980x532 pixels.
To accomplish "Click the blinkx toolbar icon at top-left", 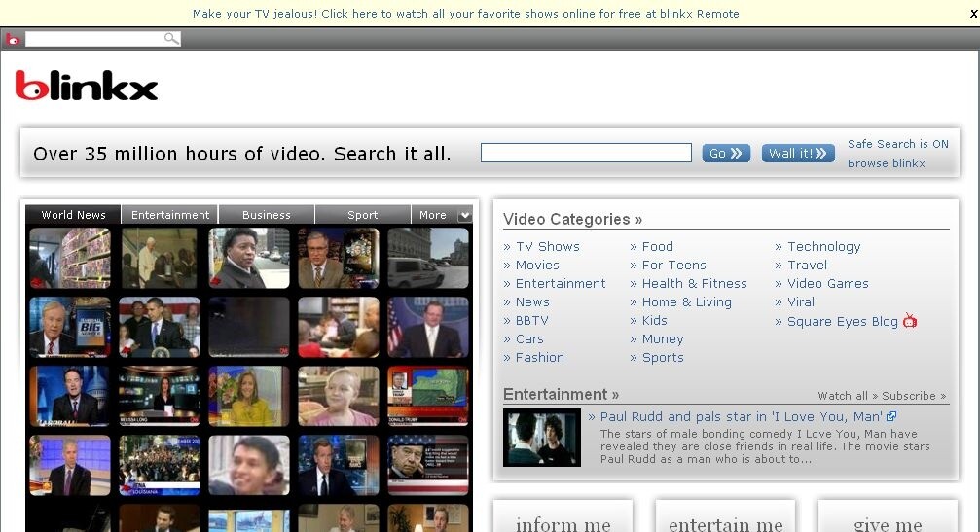I will coord(13,39).
